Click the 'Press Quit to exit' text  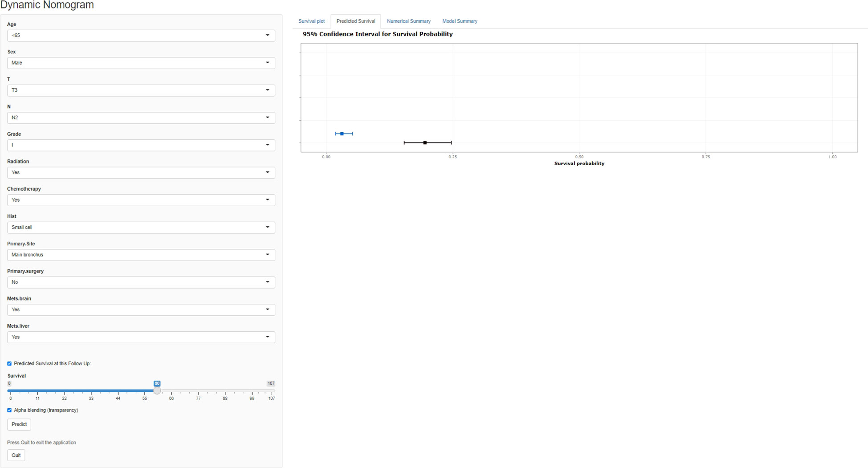click(41, 443)
